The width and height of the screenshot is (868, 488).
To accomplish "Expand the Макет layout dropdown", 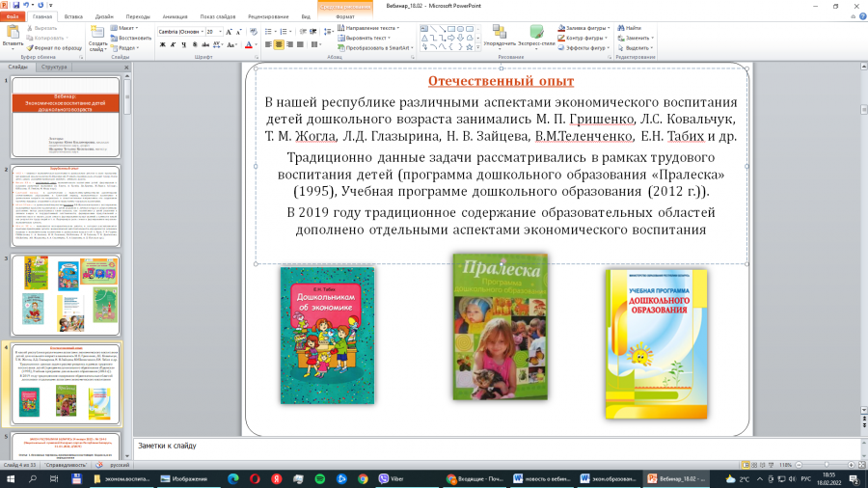I will coord(125,28).
